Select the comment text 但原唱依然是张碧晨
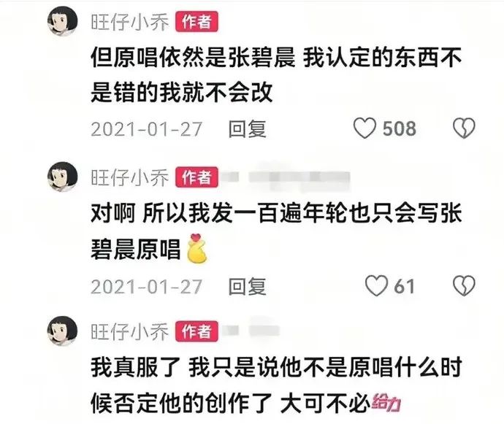This screenshot has height=424, width=504. pyautogui.click(x=193, y=58)
